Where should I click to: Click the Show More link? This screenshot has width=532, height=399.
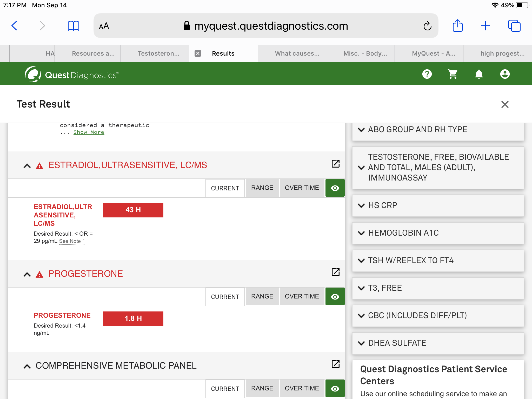pos(89,132)
